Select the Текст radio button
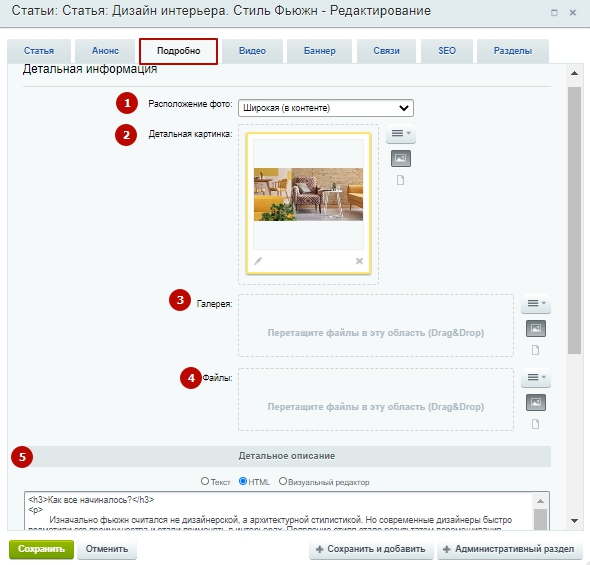This screenshot has width=590, height=565. pos(205,481)
